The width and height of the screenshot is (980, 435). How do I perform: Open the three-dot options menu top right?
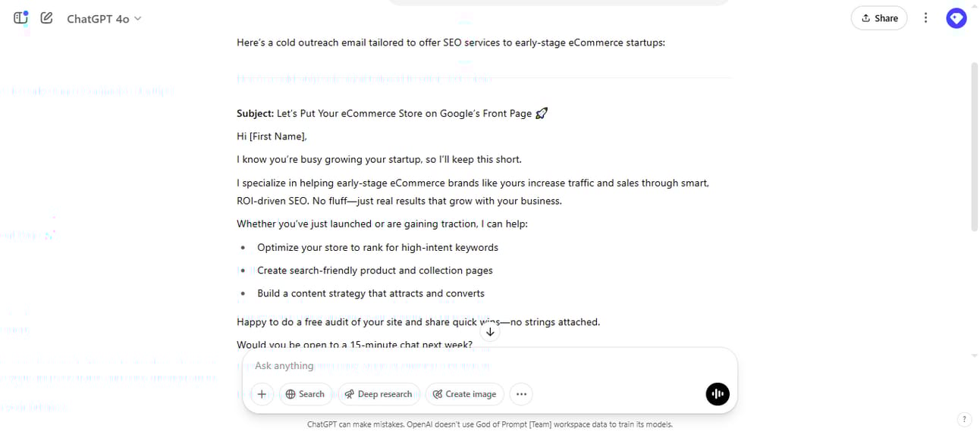(x=925, y=18)
